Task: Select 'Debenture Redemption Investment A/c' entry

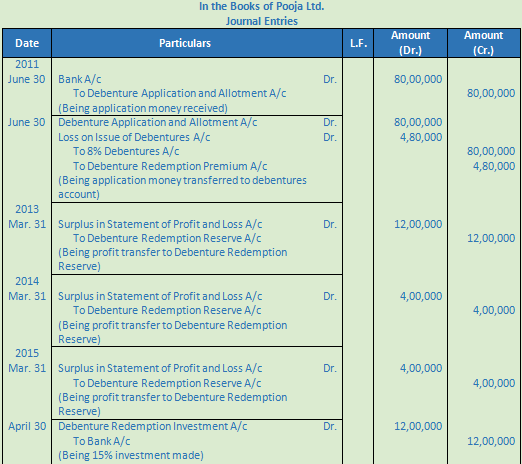Action: [153, 426]
